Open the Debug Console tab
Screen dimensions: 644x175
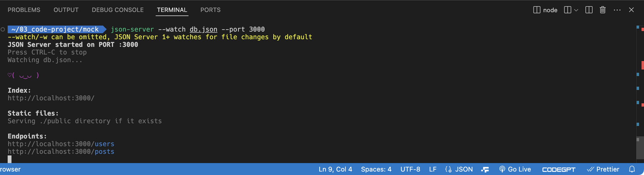click(x=118, y=10)
